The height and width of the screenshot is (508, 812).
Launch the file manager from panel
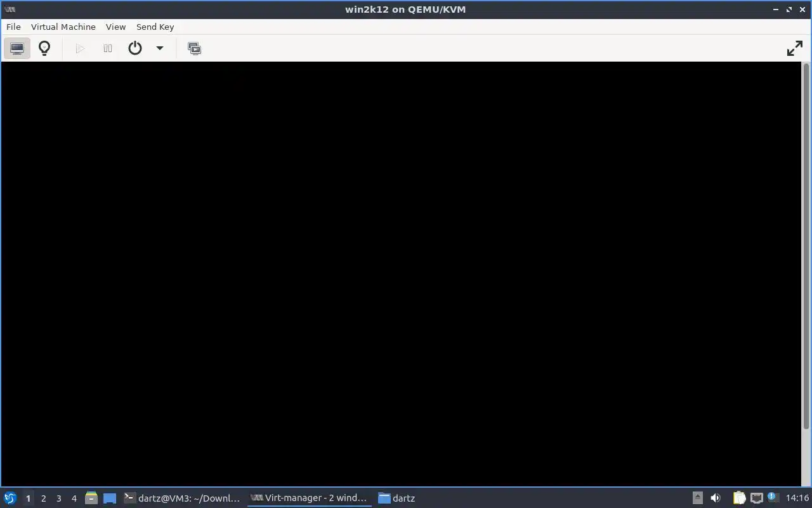[91, 498]
